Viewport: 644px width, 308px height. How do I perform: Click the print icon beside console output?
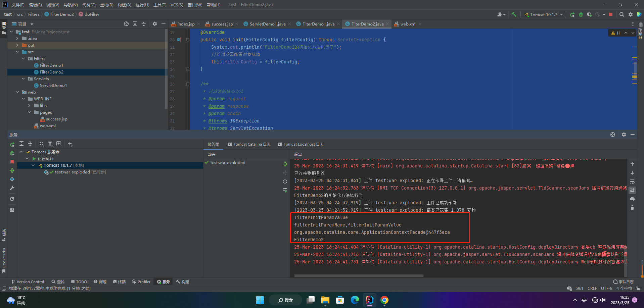point(632,199)
